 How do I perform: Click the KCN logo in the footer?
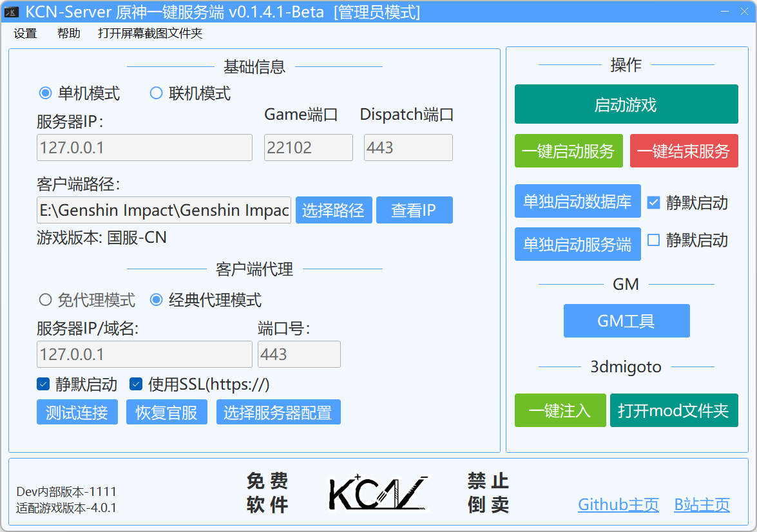[x=378, y=493]
